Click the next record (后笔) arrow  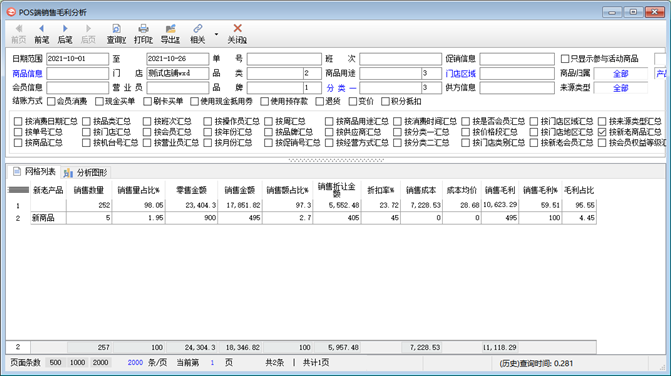pos(65,29)
